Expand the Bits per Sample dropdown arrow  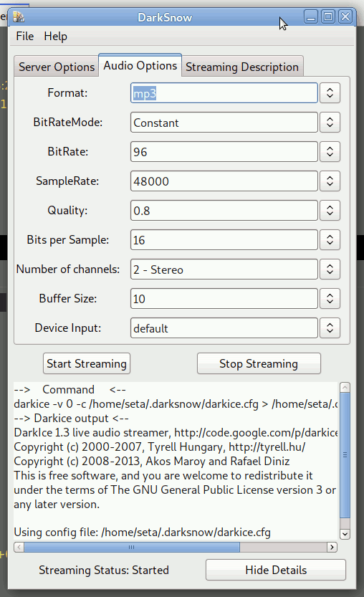(330, 239)
